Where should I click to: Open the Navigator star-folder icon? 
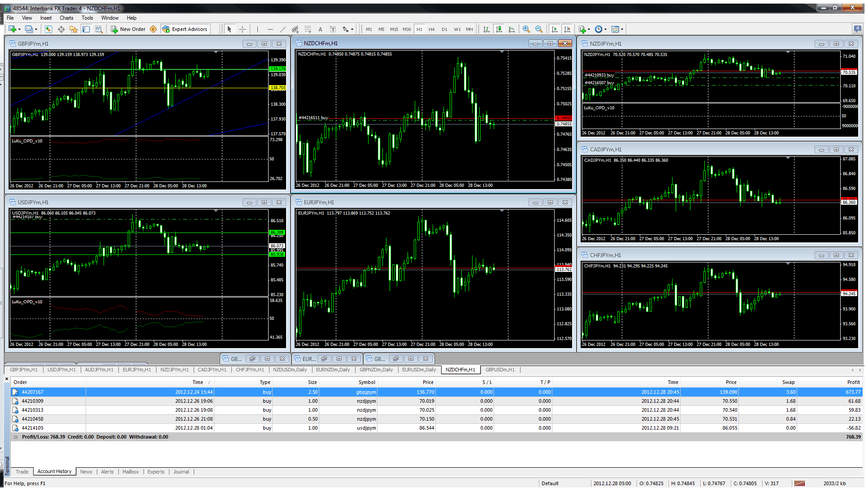coord(74,29)
